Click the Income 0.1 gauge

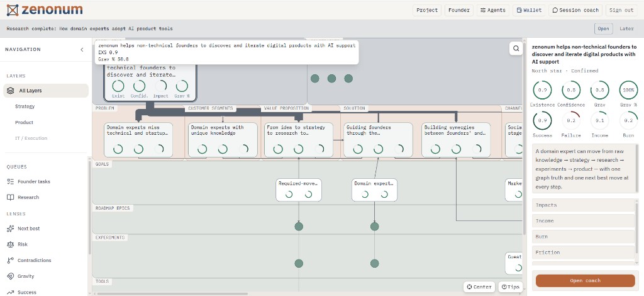click(599, 120)
